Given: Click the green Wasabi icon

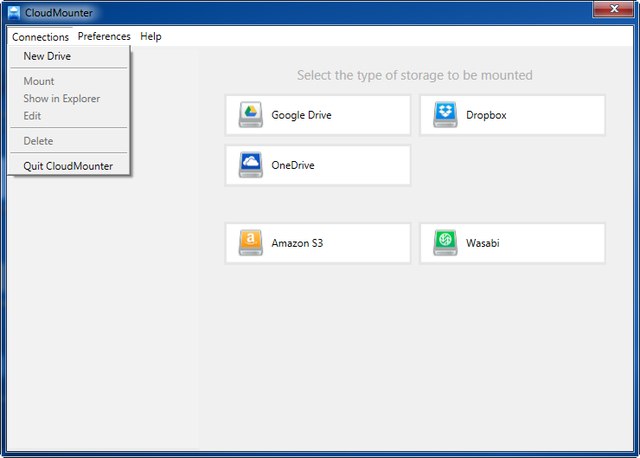Looking at the screenshot, I should point(446,243).
